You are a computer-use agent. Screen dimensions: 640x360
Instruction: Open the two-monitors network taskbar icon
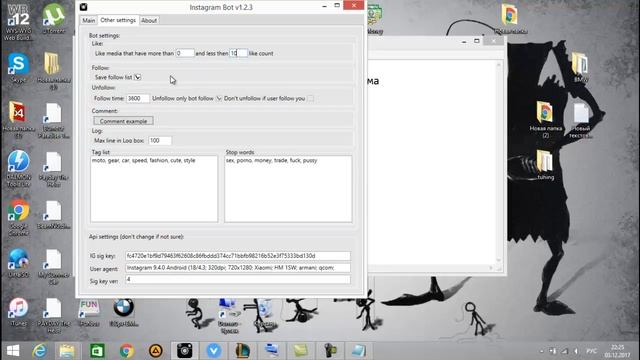(x=271, y=351)
